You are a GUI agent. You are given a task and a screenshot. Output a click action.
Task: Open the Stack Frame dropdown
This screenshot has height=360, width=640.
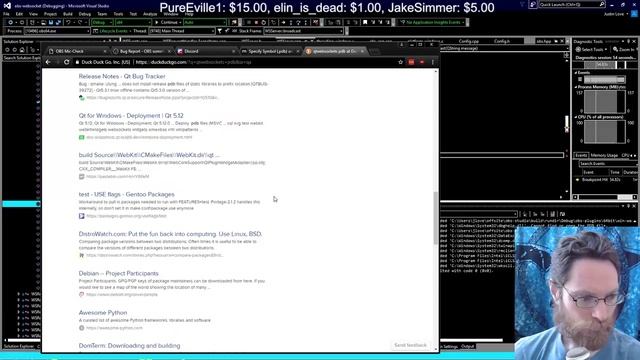pos(304,31)
